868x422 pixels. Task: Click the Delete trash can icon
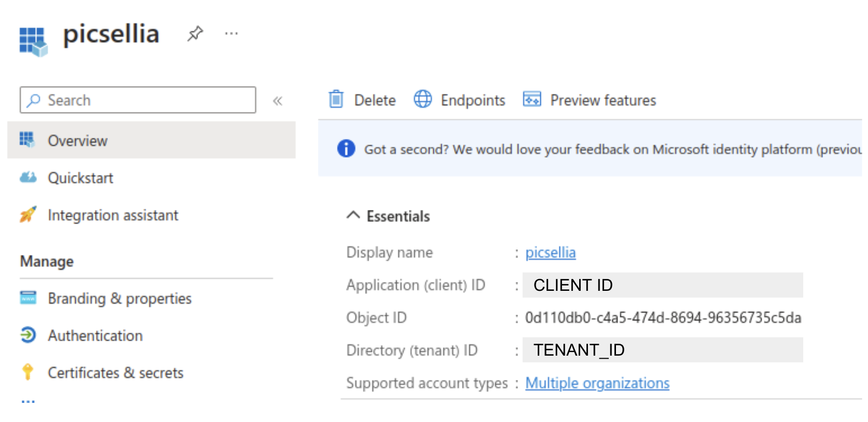(x=336, y=99)
